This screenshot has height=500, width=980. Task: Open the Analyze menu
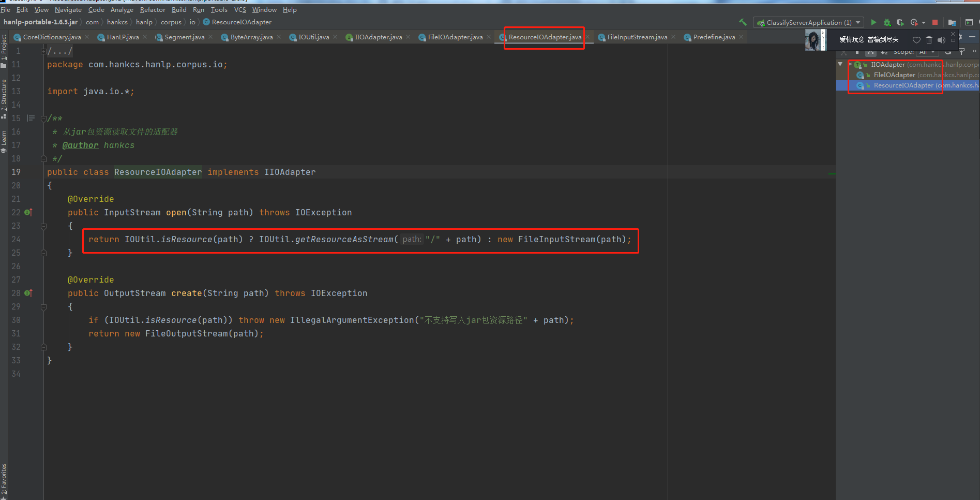122,9
